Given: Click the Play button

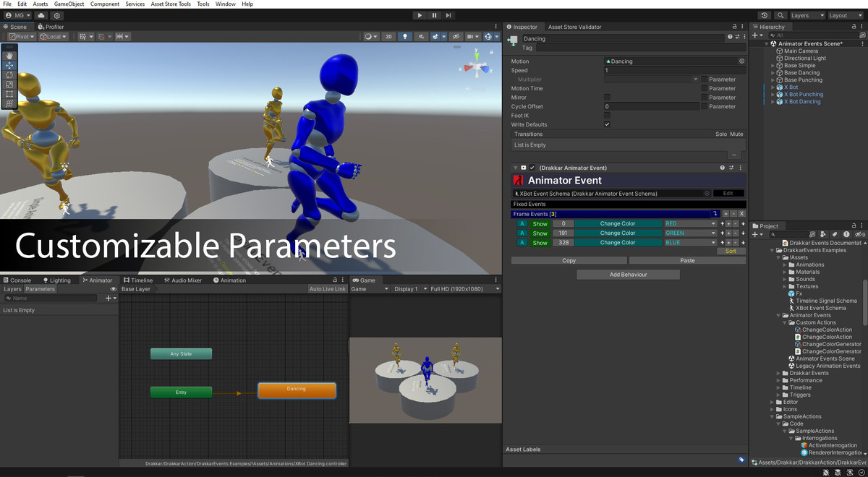Looking at the screenshot, I should (x=420, y=15).
